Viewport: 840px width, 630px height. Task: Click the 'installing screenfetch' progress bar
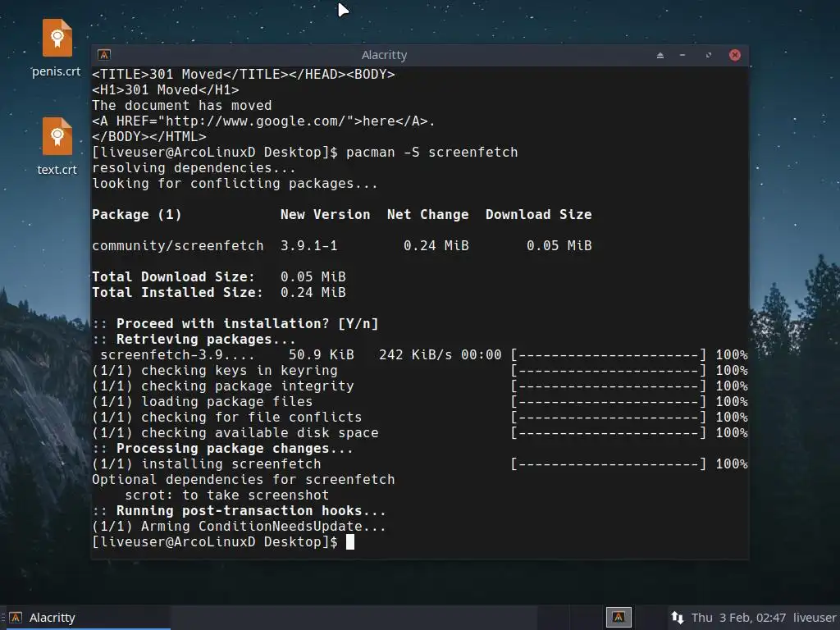(608, 464)
